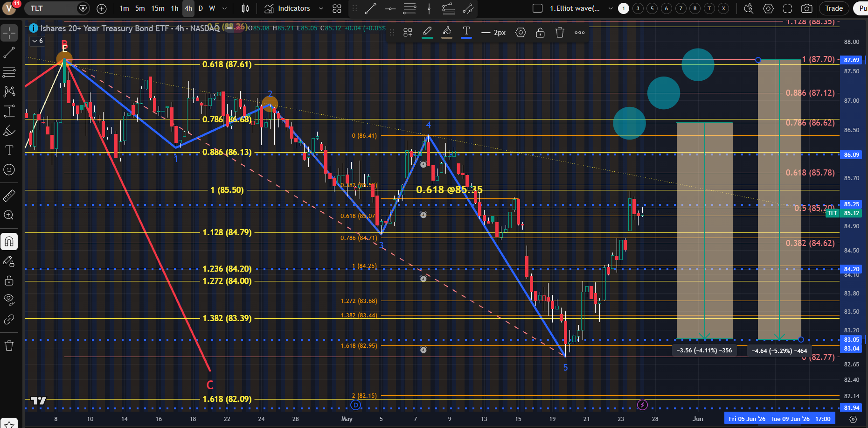Screen dimensions: 868x428
Task: Open the Indicators dialog
Action: coord(287,8)
